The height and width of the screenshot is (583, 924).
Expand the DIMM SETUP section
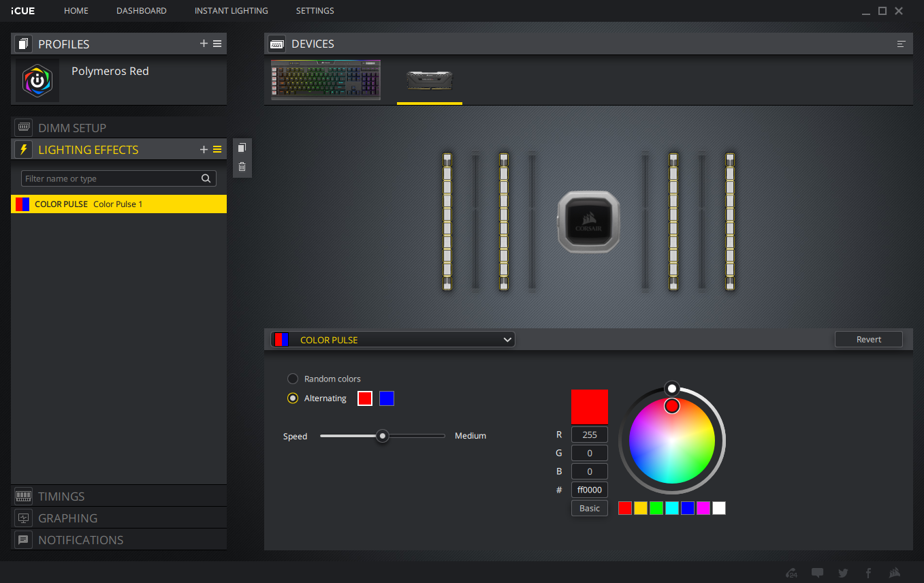71,128
